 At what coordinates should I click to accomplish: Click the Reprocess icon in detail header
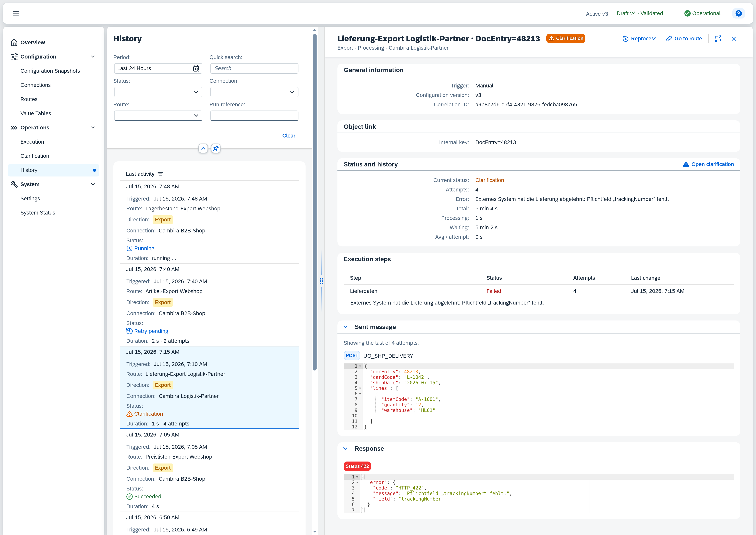click(625, 39)
